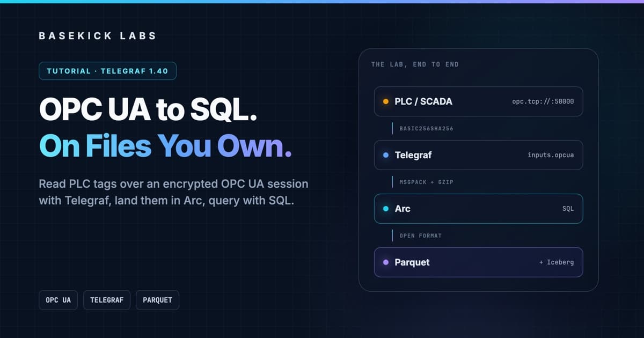Click the 'THE LAB, END TO END' label

coord(415,64)
